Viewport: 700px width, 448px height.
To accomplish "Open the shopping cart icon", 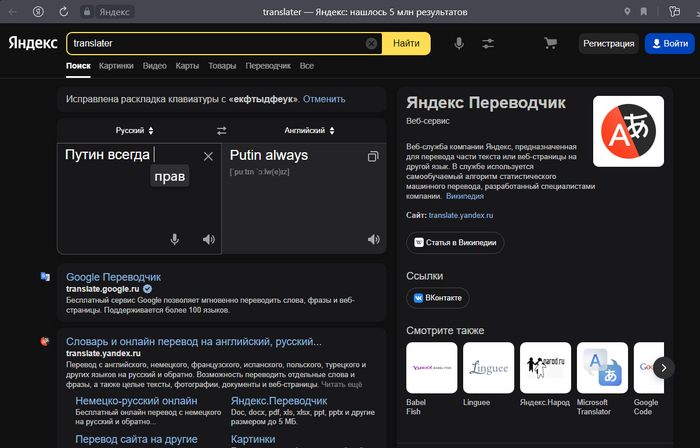I will point(550,44).
